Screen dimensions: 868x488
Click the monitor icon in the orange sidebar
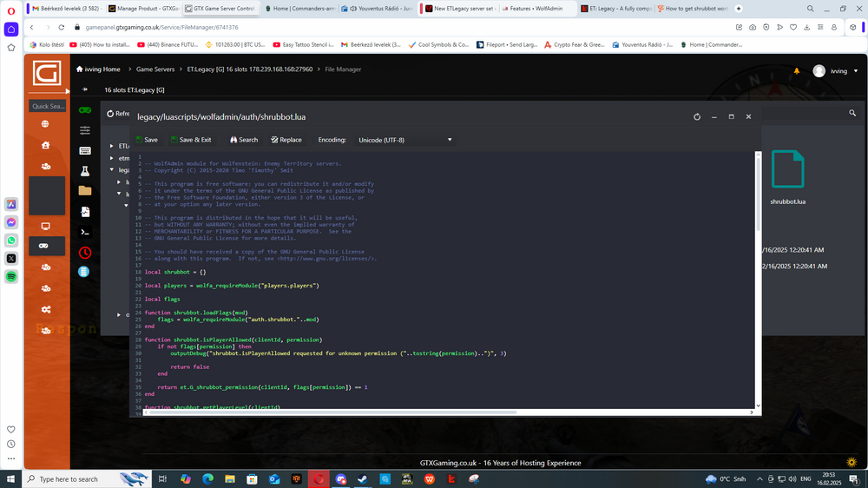45,226
